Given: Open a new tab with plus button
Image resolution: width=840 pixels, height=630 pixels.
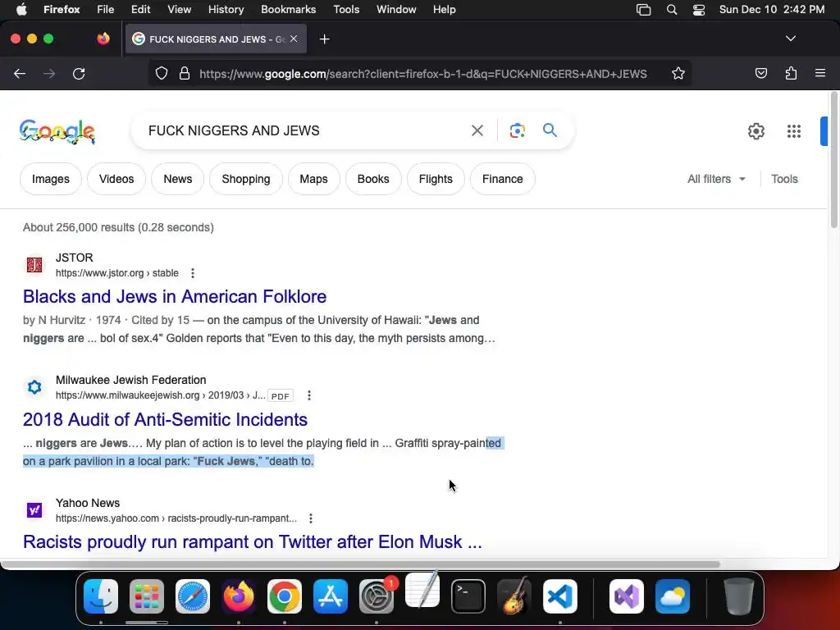Looking at the screenshot, I should (x=324, y=39).
